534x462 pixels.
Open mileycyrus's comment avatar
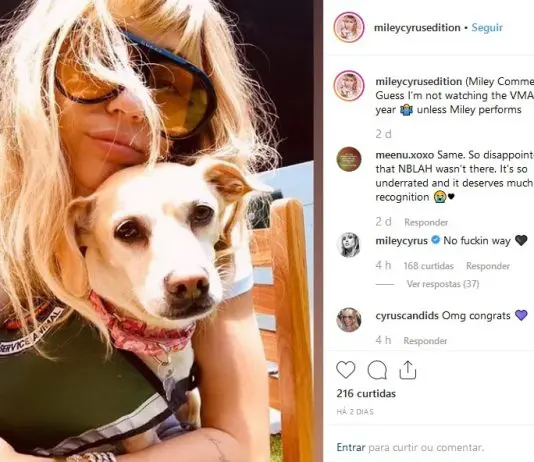(349, 245)
